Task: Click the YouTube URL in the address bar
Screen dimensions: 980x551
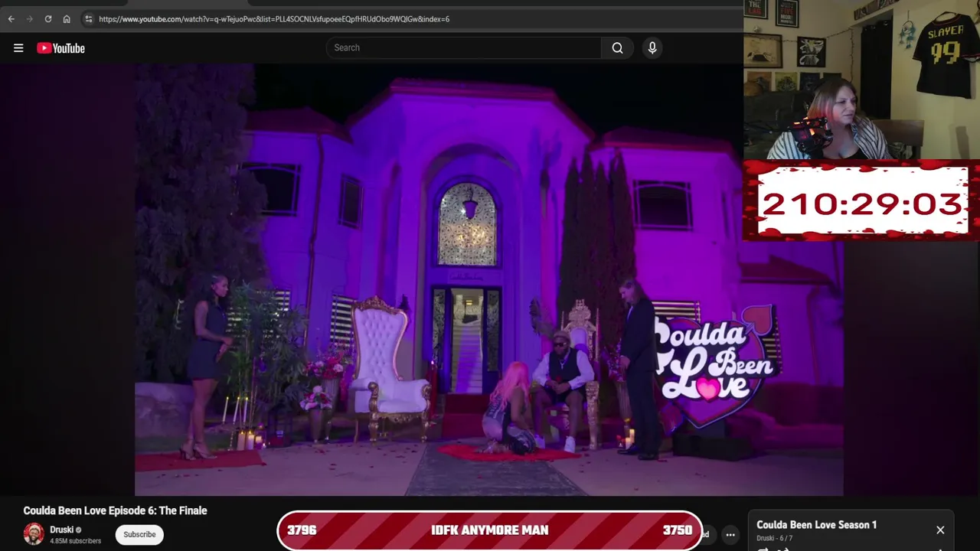Action: (x=274, y=18)
